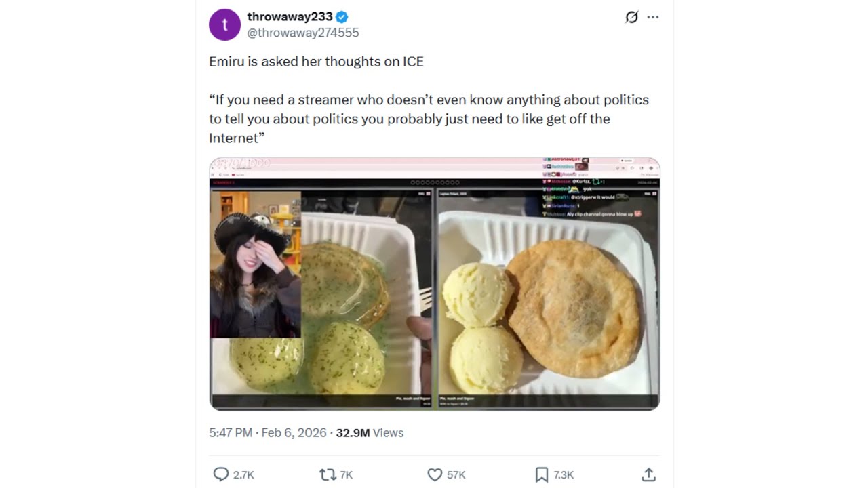This screenshot has width=868, height=488.
Task: Click the Grok slashed-circle icon
Action: click(x=631, y=17)
